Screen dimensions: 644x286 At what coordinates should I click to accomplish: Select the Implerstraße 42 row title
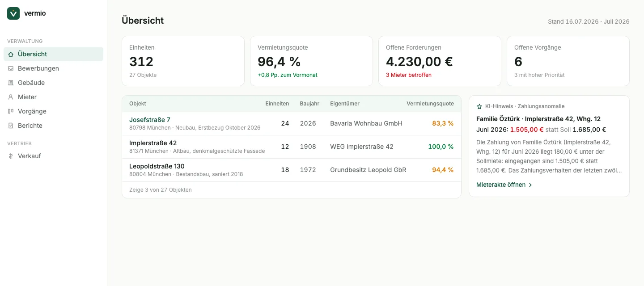[x=153, y=143]
